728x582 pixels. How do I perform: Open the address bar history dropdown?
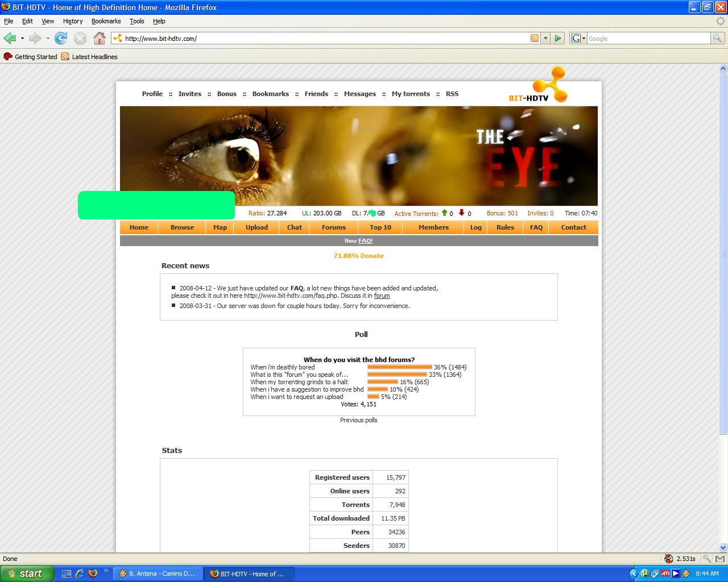[x=546, y=38]
